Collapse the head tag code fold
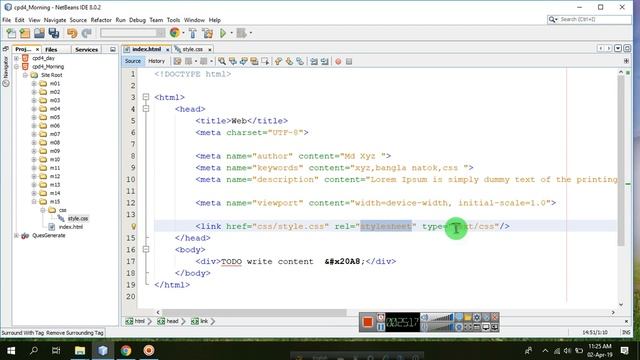 click(x=146, y=109)
